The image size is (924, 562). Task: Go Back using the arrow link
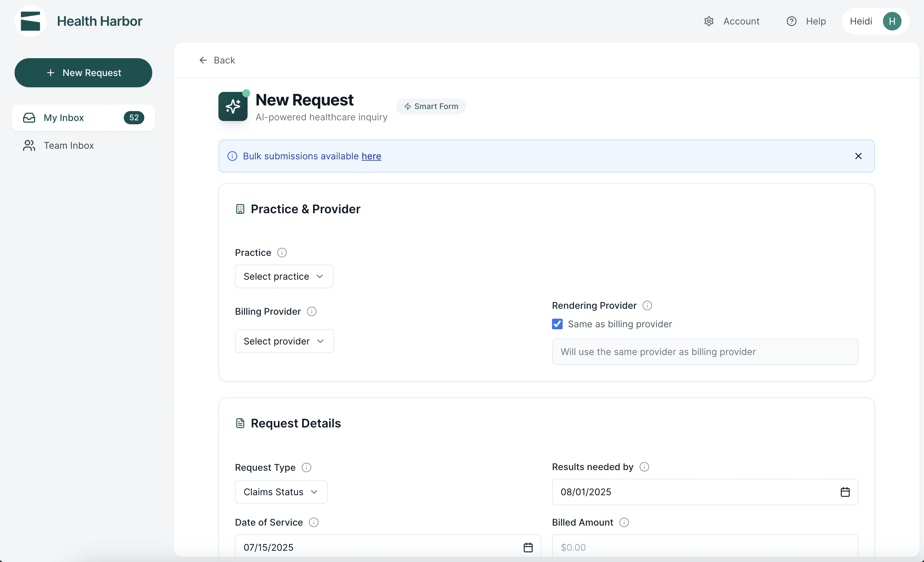(217, 60)
